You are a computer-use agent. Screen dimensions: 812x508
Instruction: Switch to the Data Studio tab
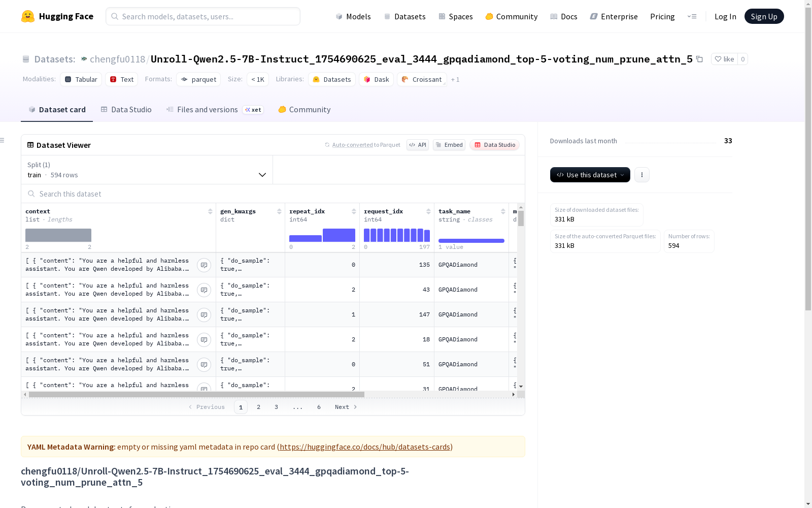126,110
